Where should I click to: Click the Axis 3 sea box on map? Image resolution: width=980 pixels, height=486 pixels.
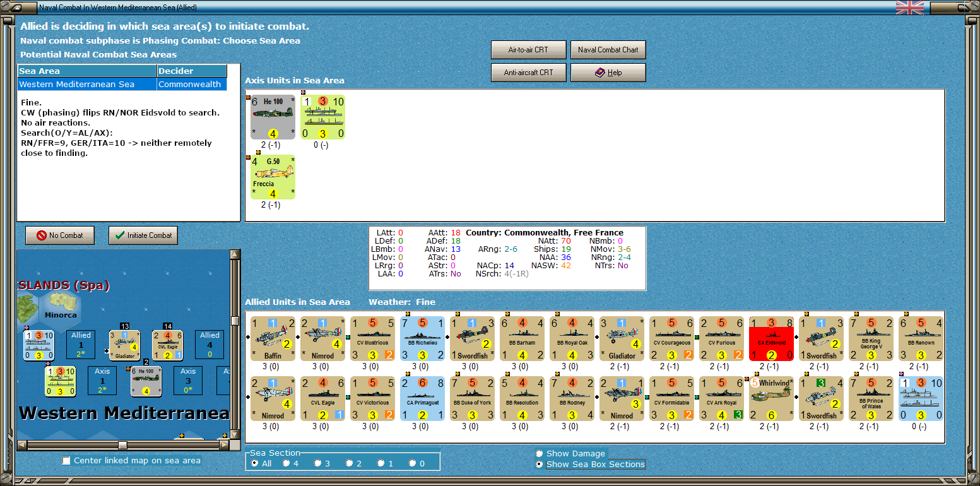[188, 381]
